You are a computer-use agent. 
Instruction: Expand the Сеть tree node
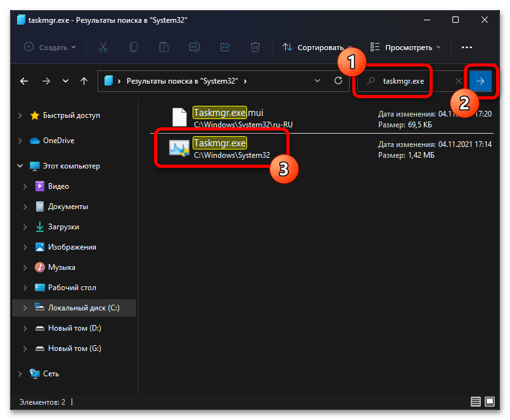click(20, 374)
